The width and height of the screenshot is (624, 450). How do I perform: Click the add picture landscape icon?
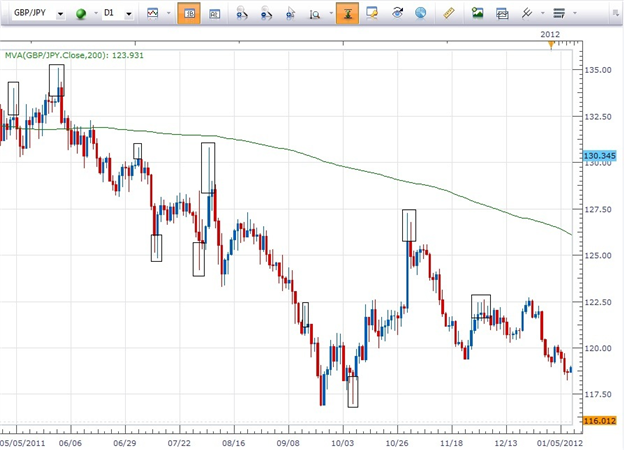[477, 13]
